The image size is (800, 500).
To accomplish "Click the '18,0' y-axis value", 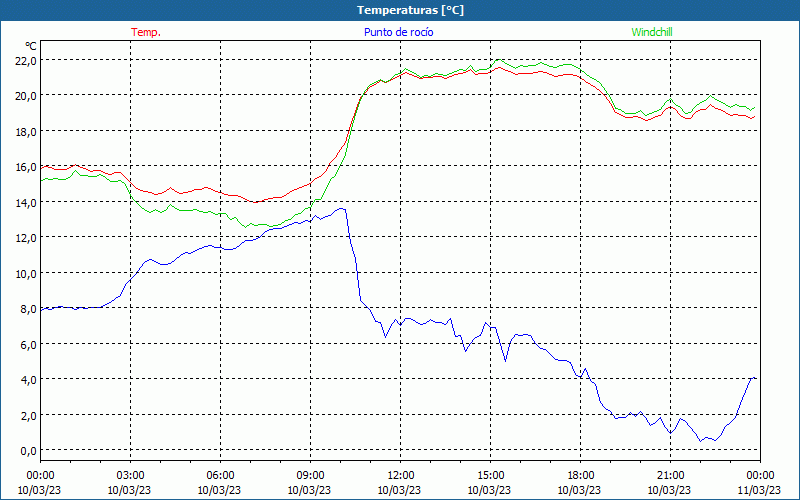I will [27, 132].
